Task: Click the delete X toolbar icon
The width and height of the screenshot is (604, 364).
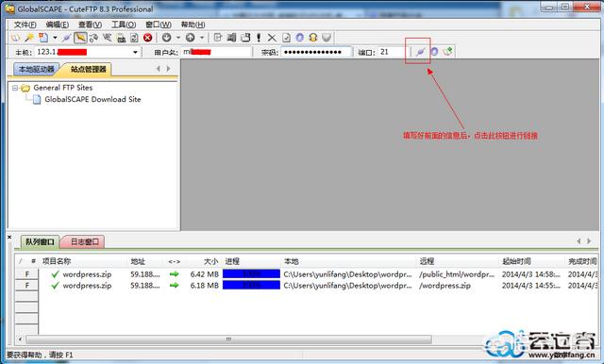Action: [272, 38]
